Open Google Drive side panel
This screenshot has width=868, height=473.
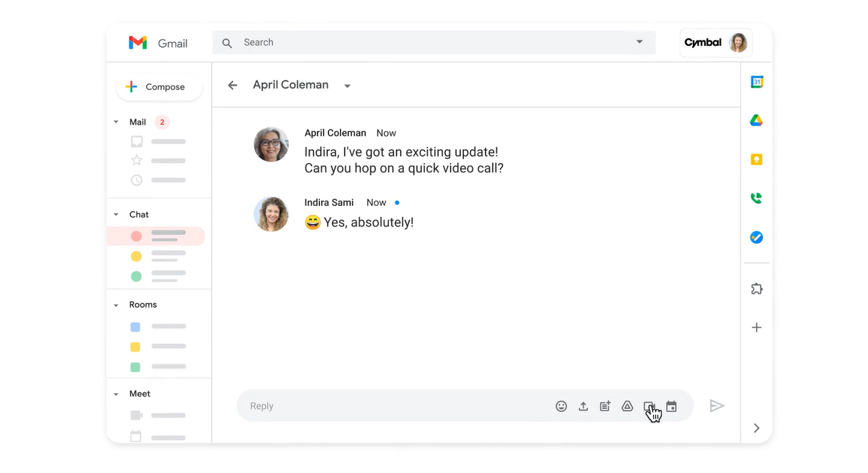[756, 120]
